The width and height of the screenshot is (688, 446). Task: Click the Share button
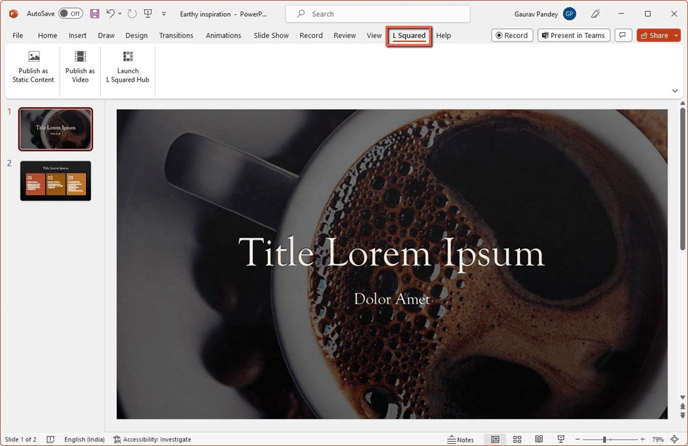click(x=654, y=36)
